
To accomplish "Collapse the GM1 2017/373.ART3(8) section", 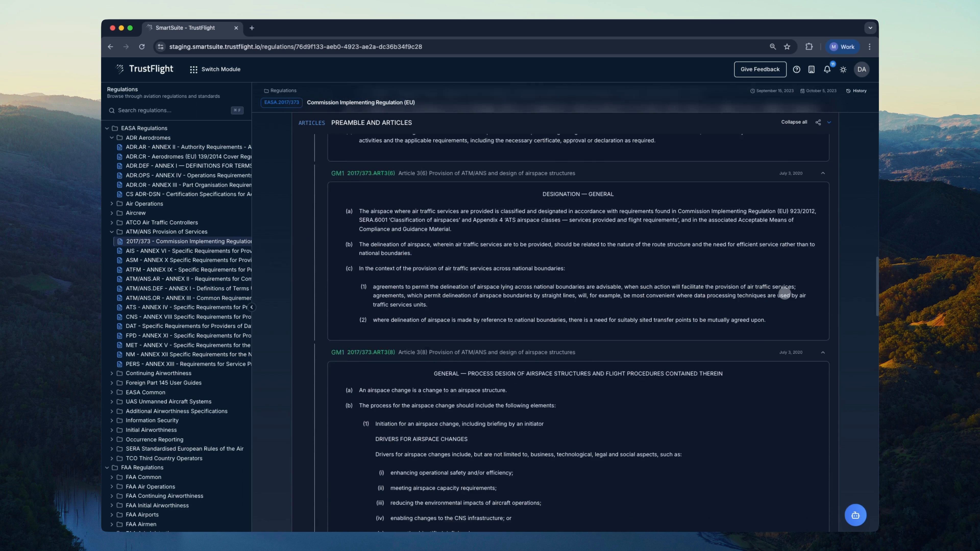I will [x=823, y=353].
